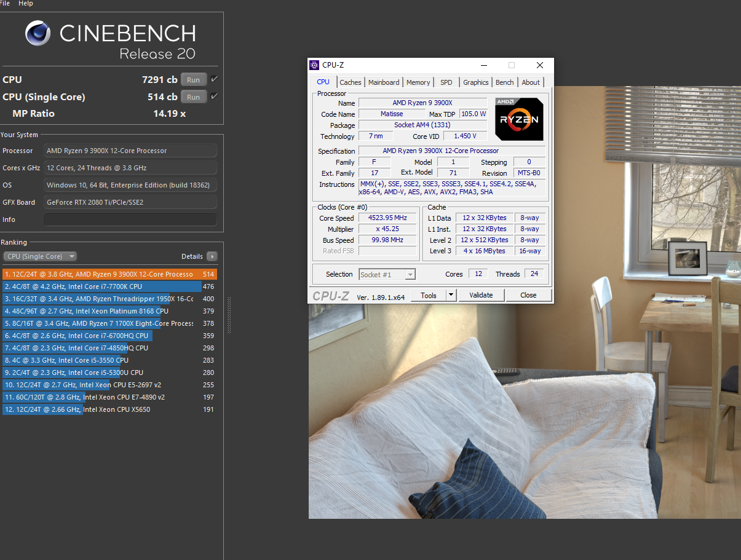Select the Ryzen 7 1700X ranking entry
Viewport: 741px width, 560px height.
pos(109,323)
